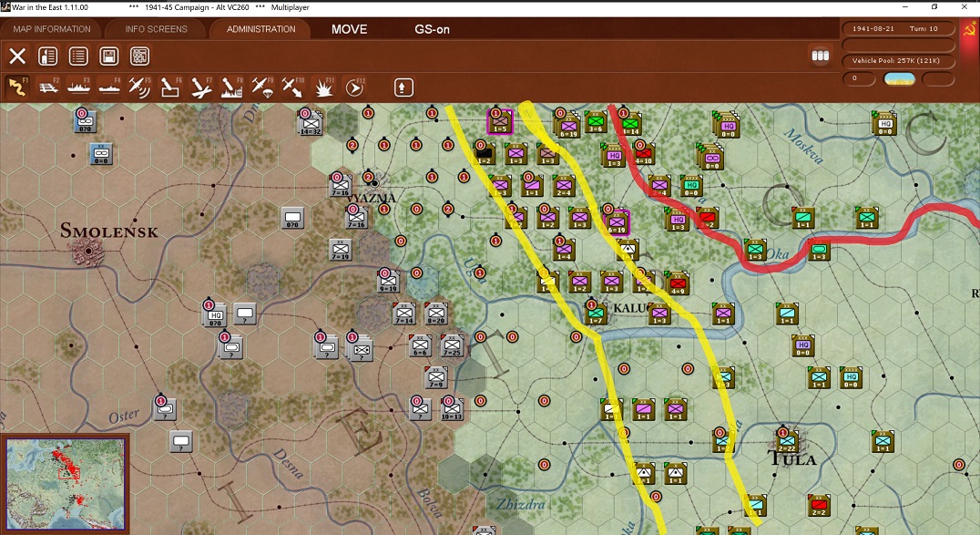The width and height of the screenshot is (980, 535).
Task: Click the Vehicle Pool 257K (121K) readout
Action: tap(898, 61)
